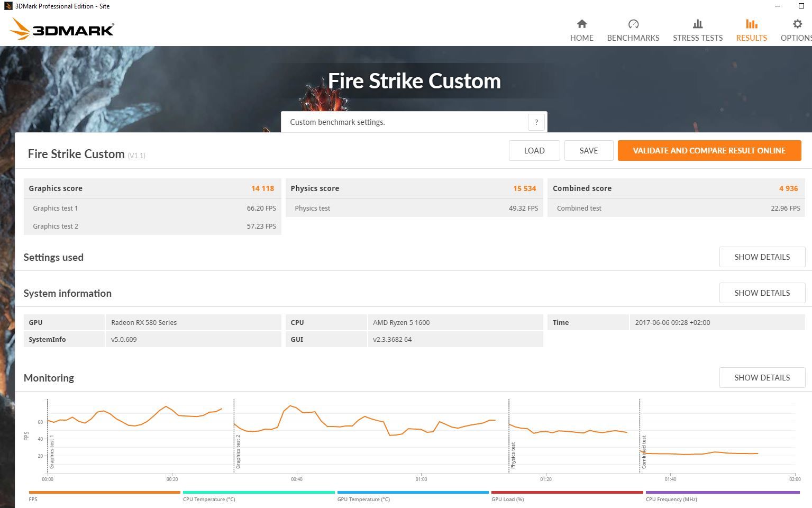Show details for System information

tap(762, 293)
